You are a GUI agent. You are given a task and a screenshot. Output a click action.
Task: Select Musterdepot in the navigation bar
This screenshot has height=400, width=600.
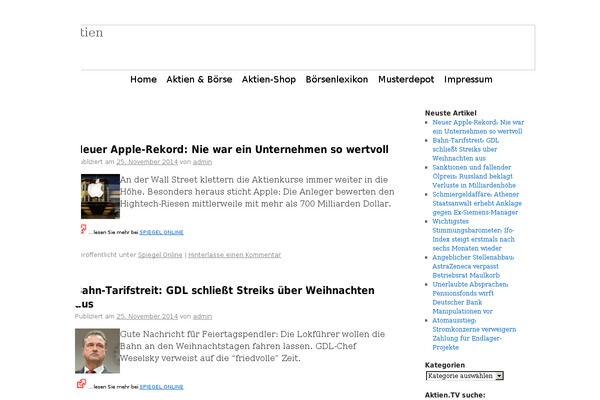pos(406,79)
